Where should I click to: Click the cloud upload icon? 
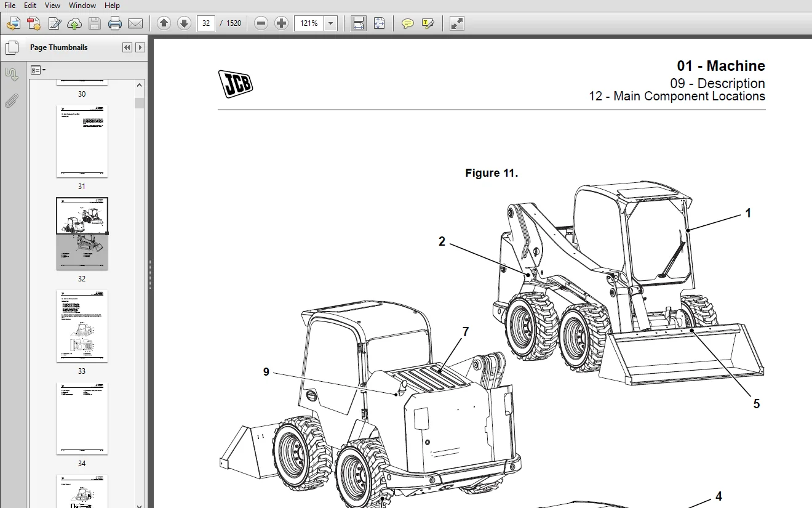point(74,23)
